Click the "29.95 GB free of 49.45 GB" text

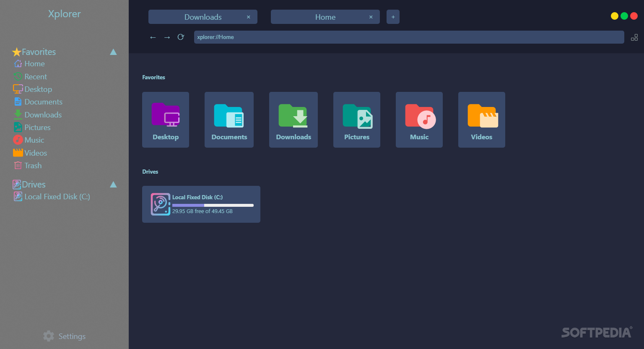click(x=203, y=211)
